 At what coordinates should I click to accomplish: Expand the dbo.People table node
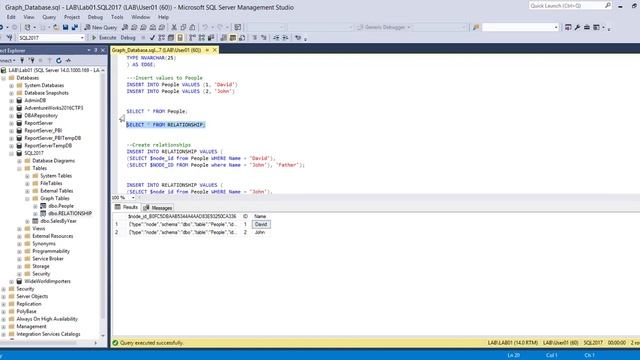coord(35,206)
